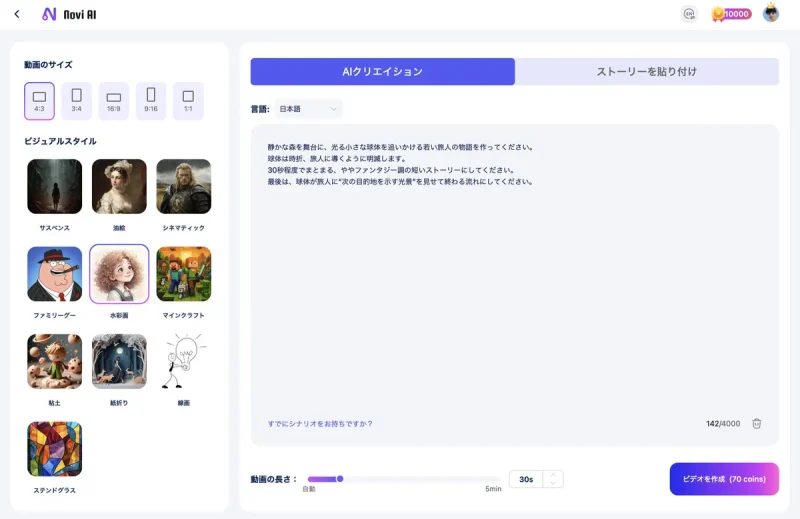The image size is (800, 519).
Task: Click the すでにシナリオをお持ちですか？ link
Action: click(320, 424)
